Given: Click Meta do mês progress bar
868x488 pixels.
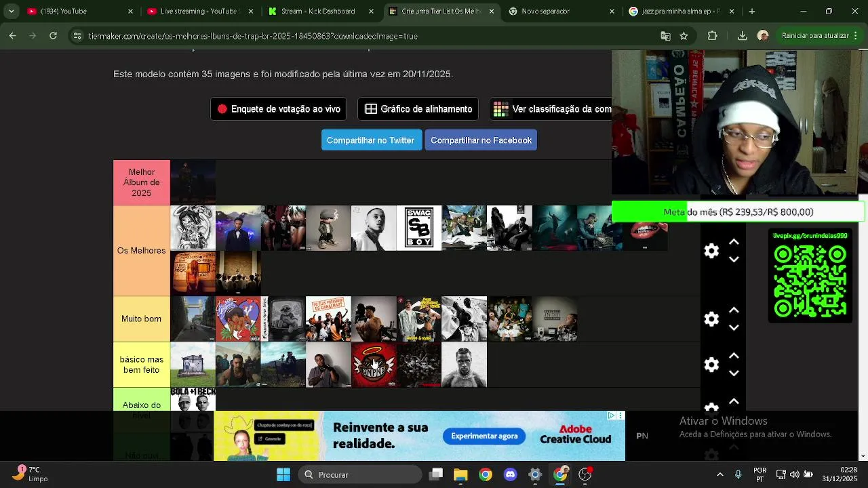Looking at the screenshot, I should point(738,212).
